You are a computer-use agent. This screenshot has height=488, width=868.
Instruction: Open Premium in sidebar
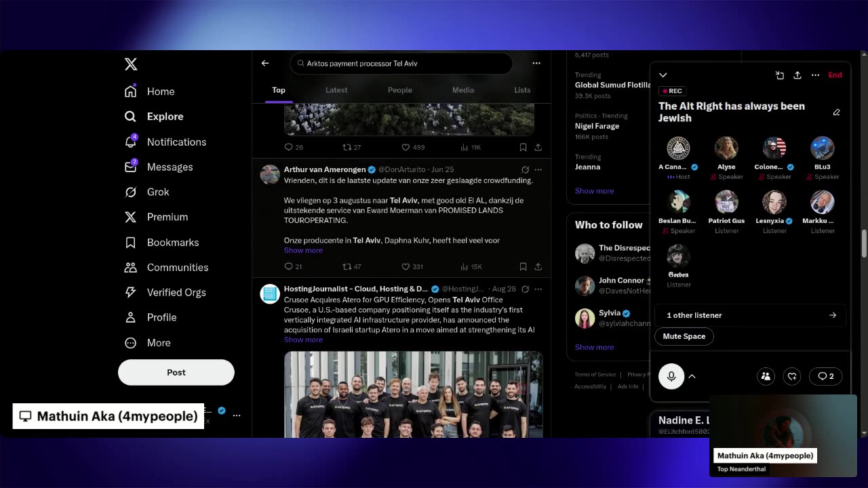(x=156, y=217)
